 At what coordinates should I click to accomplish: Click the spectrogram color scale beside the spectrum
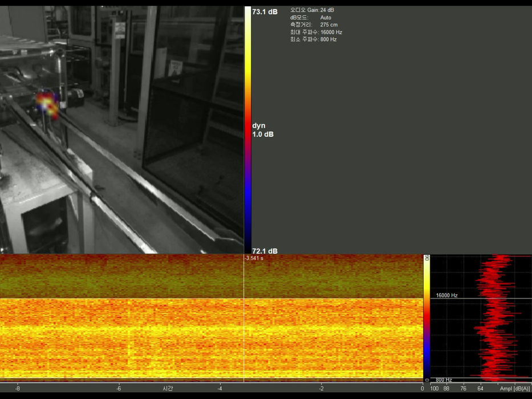[427, 318]
